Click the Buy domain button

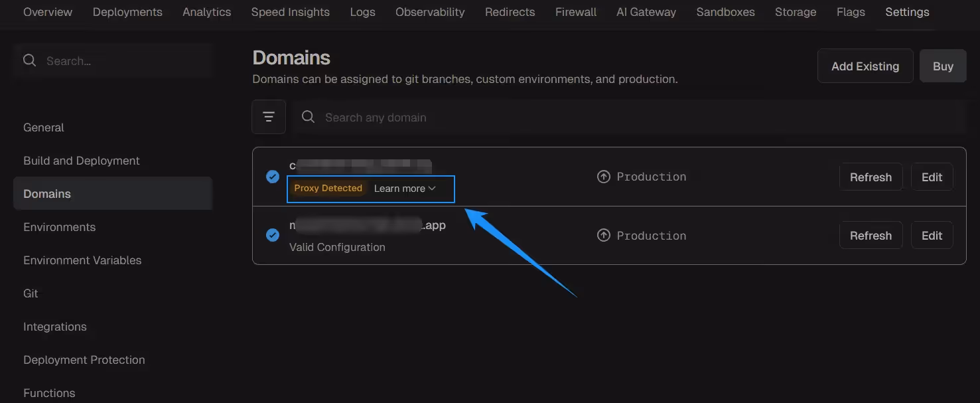[942, 66]
